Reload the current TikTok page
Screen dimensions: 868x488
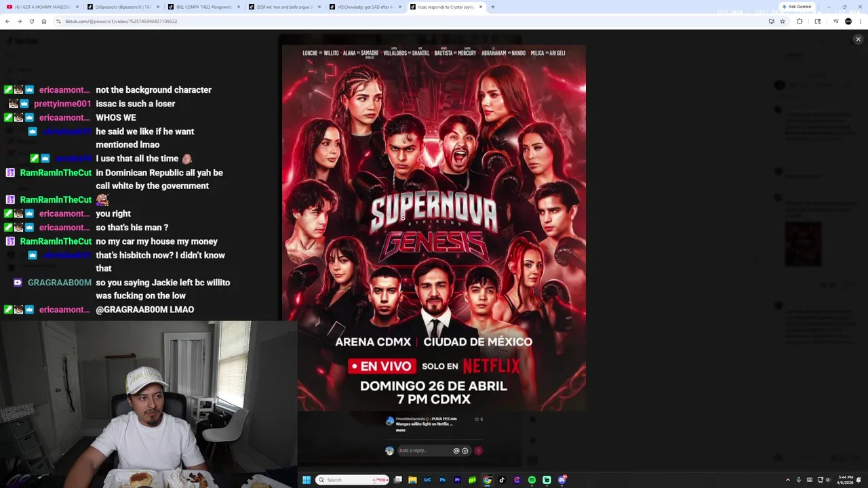pyautogui.click(x=31, y=21)
